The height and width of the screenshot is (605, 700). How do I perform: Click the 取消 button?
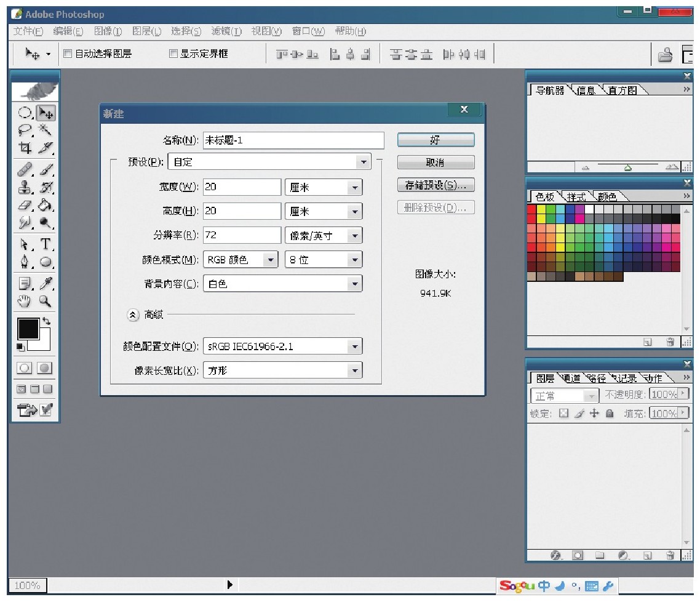pos(436,162)
